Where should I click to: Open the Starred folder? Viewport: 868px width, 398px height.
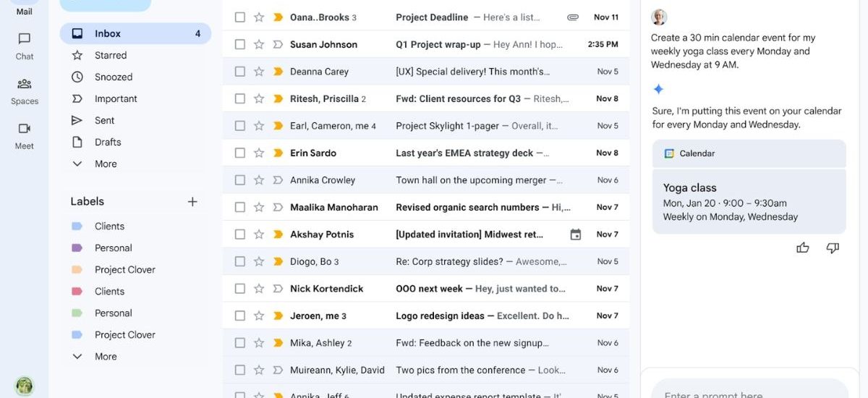click(111, 56)
